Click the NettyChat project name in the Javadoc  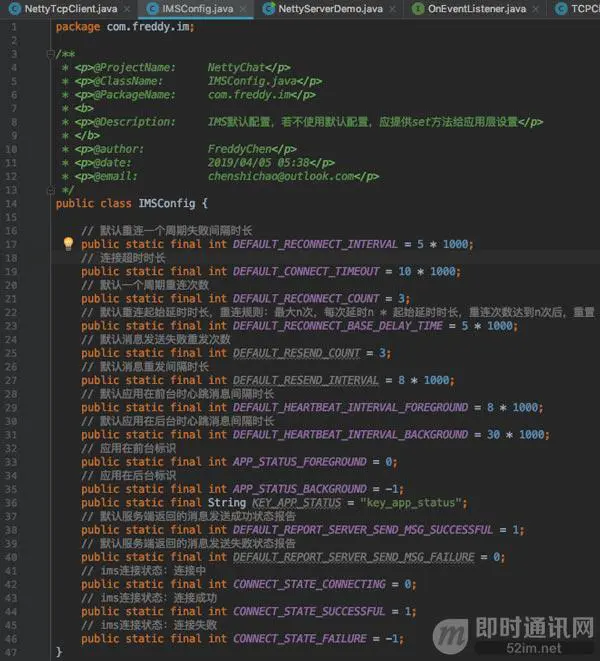236,67
